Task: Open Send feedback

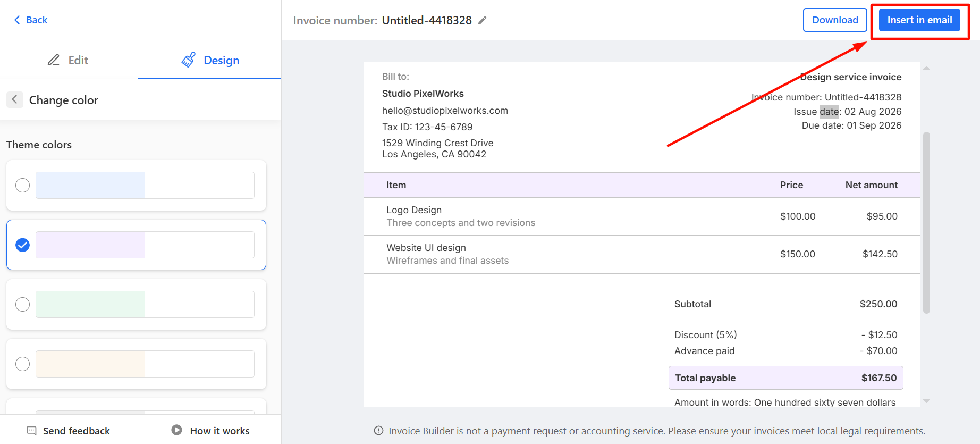Action: click(x=69, y=431)
